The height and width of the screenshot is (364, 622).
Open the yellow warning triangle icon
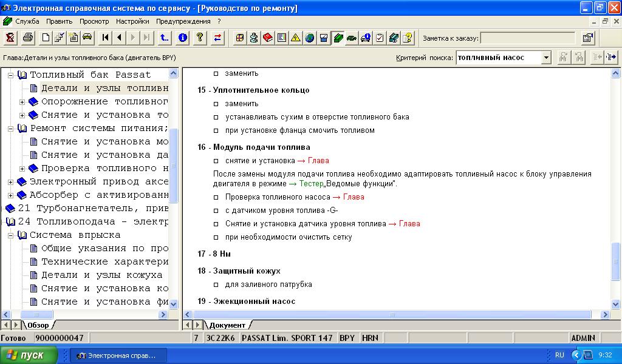(x=296, y=38)
